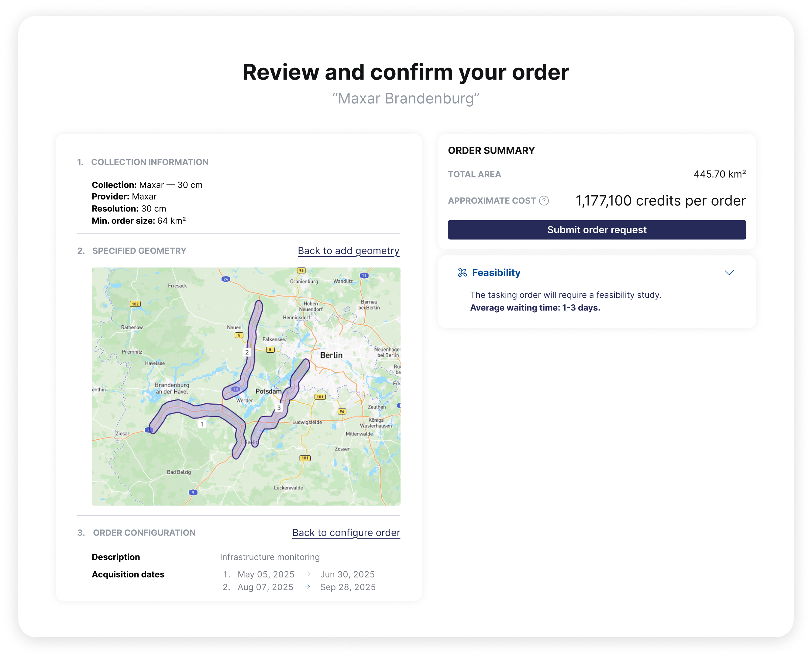Image resolution: width=812 pixels, height=658 pixels.
Task: Go back to add geometry
Action: [x=348, y=251]
